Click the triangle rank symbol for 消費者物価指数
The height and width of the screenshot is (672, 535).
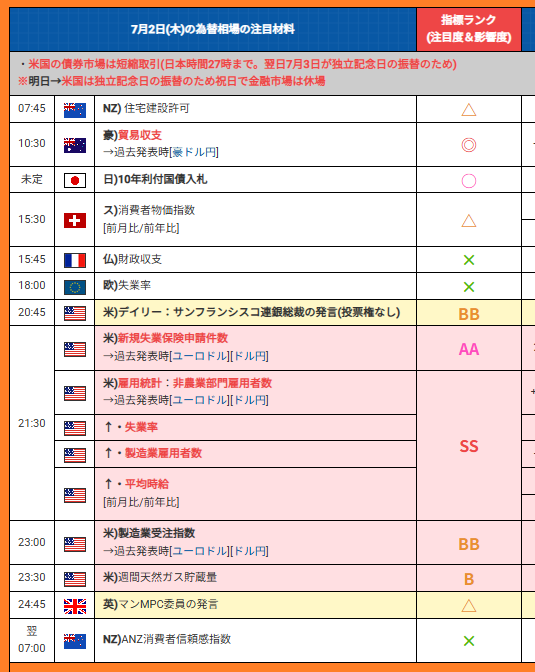pos(469,221)
